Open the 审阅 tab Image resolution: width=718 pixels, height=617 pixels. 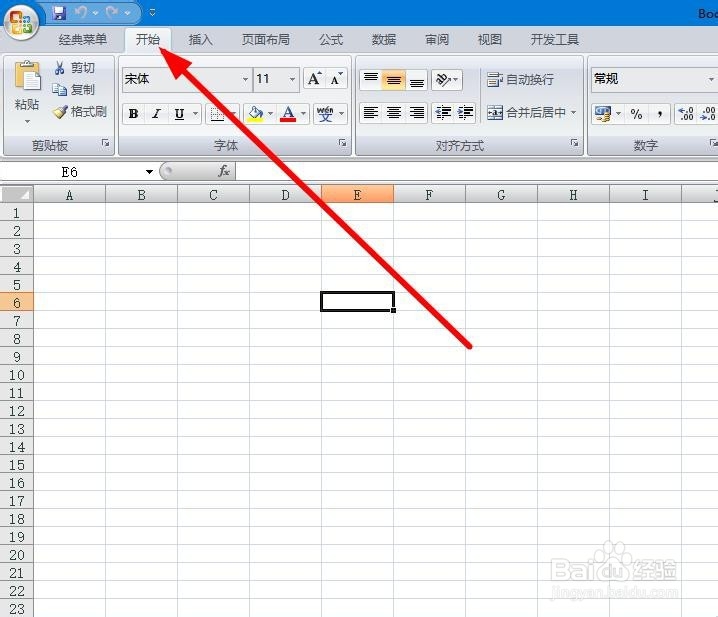(x=437, y=40)
